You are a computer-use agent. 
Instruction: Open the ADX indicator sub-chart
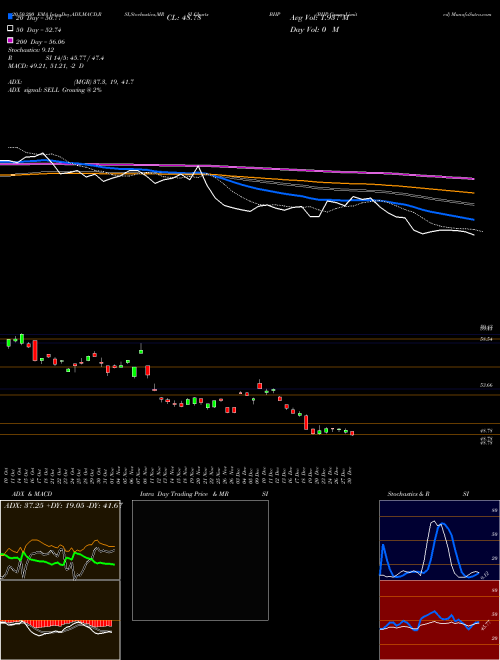click(60, 540)
